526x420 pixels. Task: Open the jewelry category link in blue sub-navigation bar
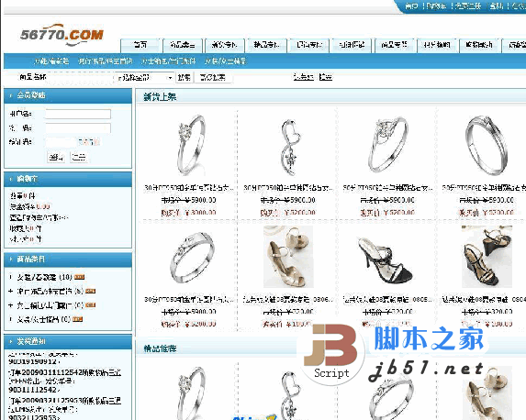tap(105, 61)
